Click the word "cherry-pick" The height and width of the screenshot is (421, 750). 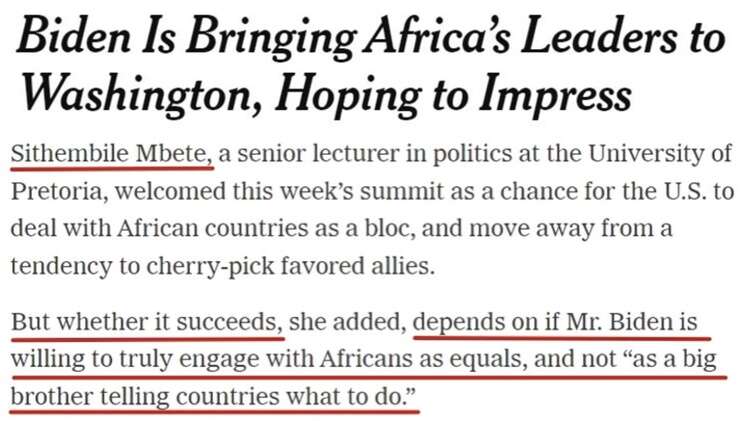pos(203,264)
